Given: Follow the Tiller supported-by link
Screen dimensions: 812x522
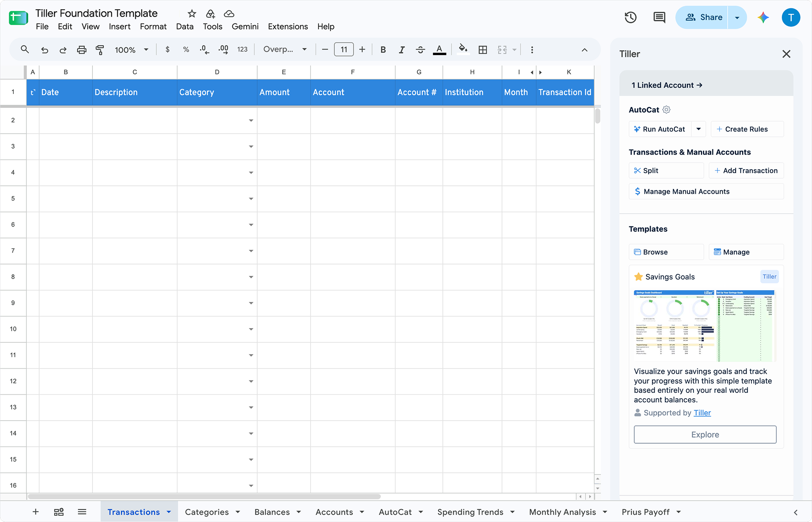Looking at the screenshot, I should coord(702,413).
